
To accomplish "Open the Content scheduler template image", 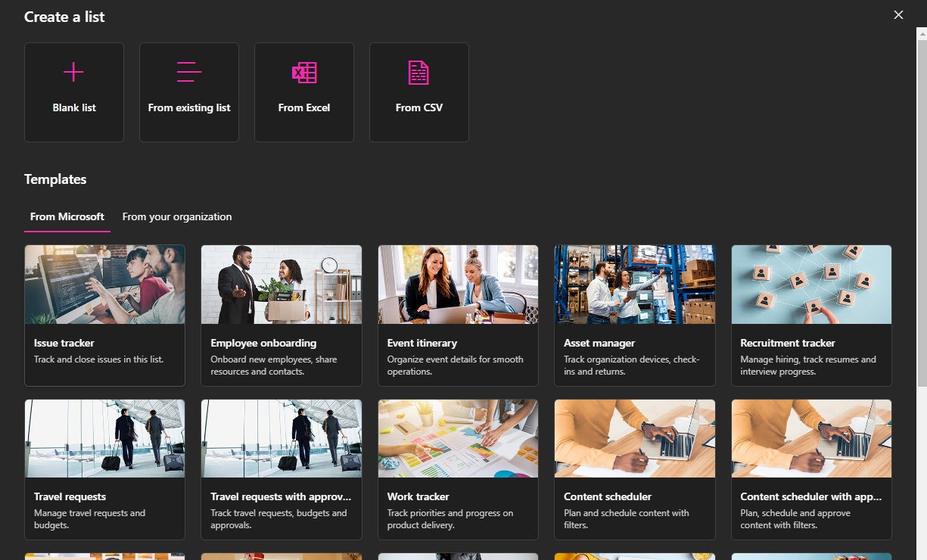I will pyautogui.click(x=634, y=439).
